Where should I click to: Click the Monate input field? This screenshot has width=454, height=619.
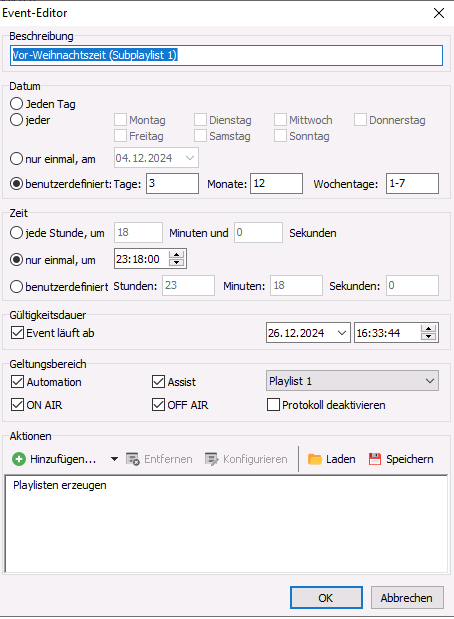pos(276,184)
